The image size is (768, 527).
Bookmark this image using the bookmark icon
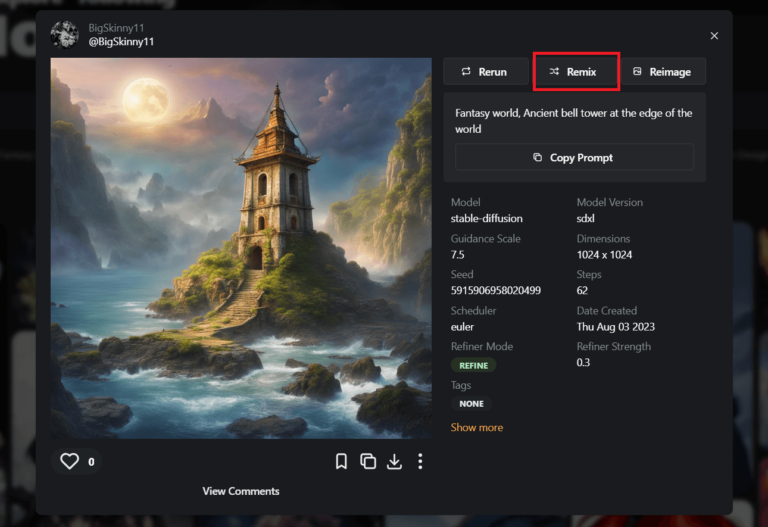click(x=341, y=461)
